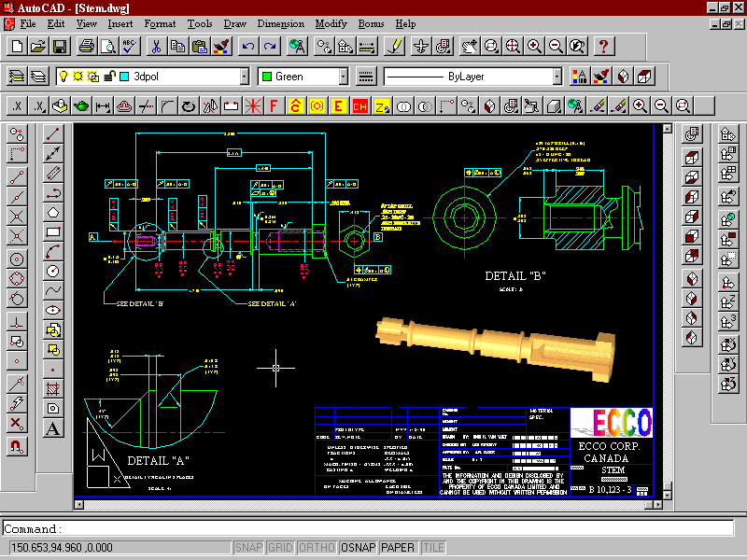Switch PAPER space toggle in status bar

point(399,548)
